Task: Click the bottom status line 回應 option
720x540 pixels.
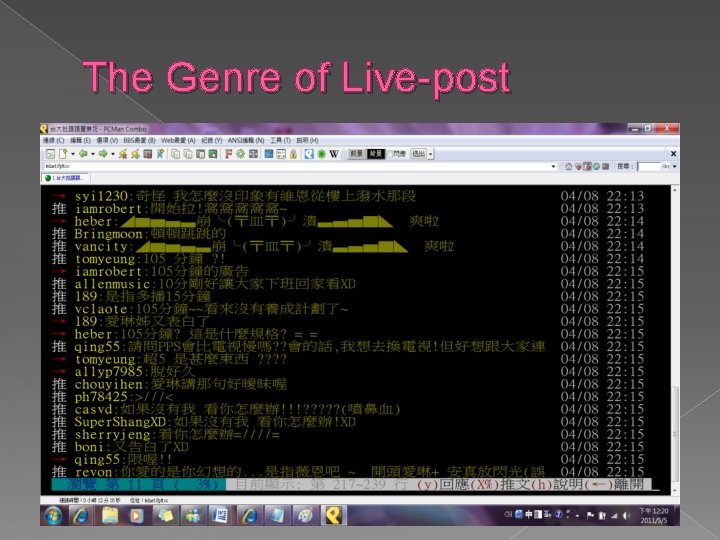Action: [444, 484]
